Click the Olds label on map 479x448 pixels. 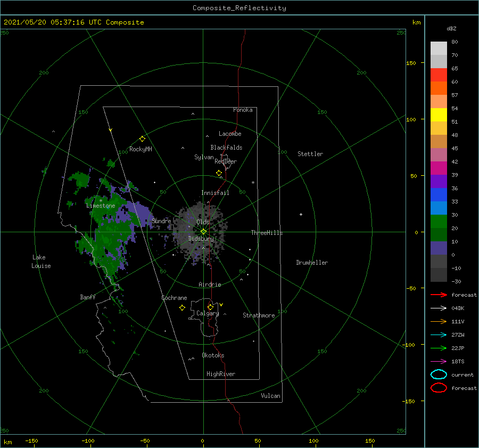click(203, 222)
